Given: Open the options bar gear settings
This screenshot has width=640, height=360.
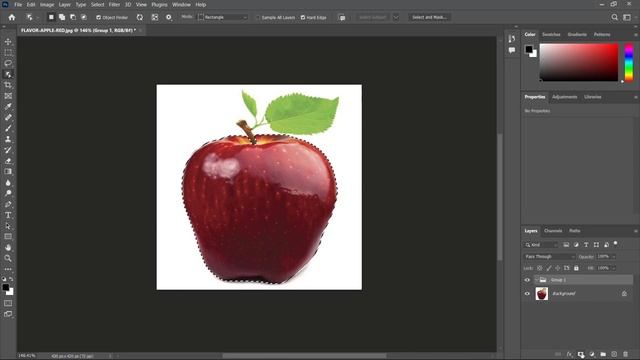Looking at the screenshot, I should click(169, 17).
